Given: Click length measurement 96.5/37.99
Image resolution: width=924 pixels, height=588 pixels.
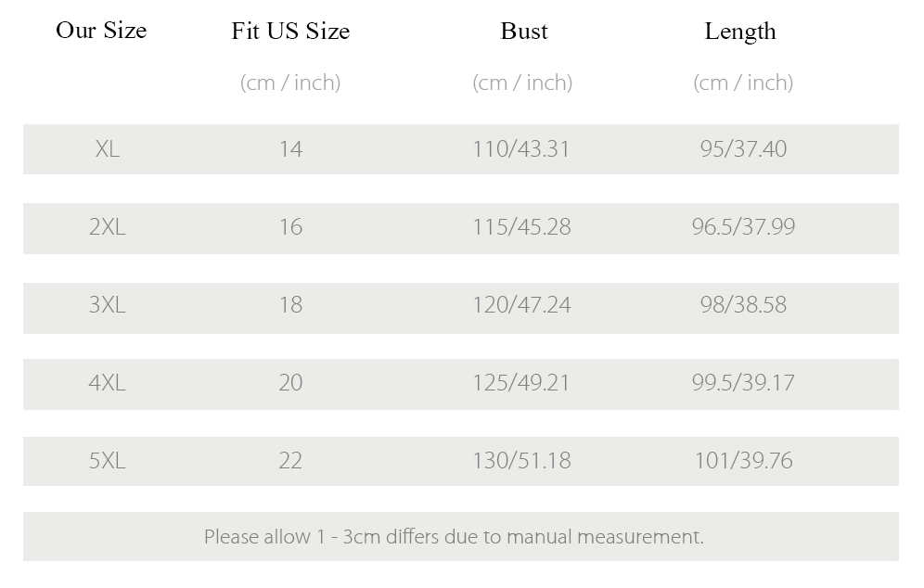Looking at the screenshot, I should (x=744, y=227).
